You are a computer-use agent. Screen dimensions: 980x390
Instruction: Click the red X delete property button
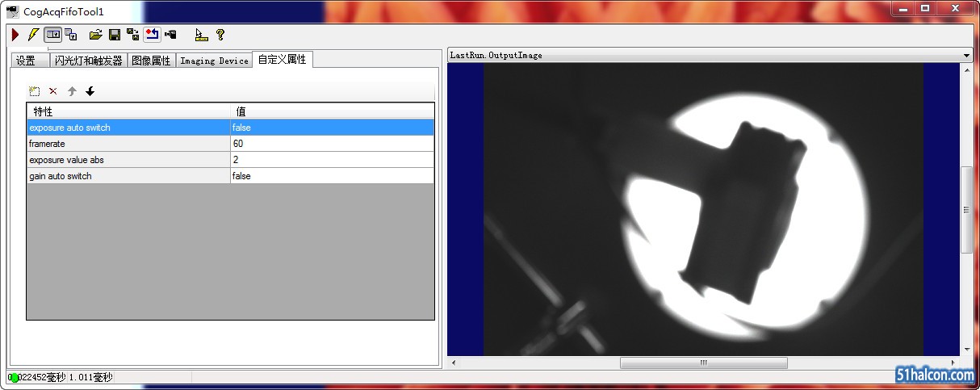coord(53,91)
